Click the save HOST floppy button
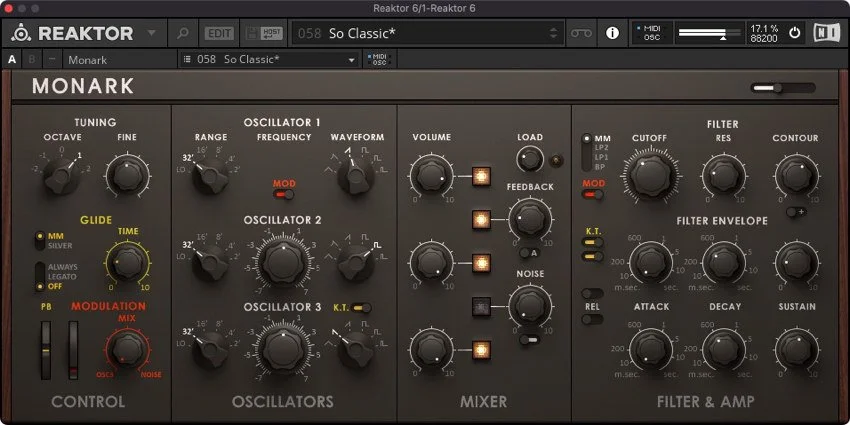The height and width of the screenshot is (425, 850). 264,33
